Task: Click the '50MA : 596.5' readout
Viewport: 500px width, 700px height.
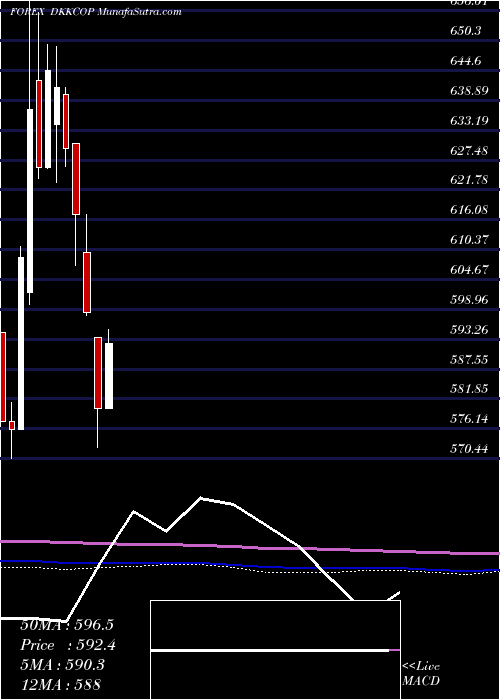Action: pyautogui.click(x=67, y=625)
